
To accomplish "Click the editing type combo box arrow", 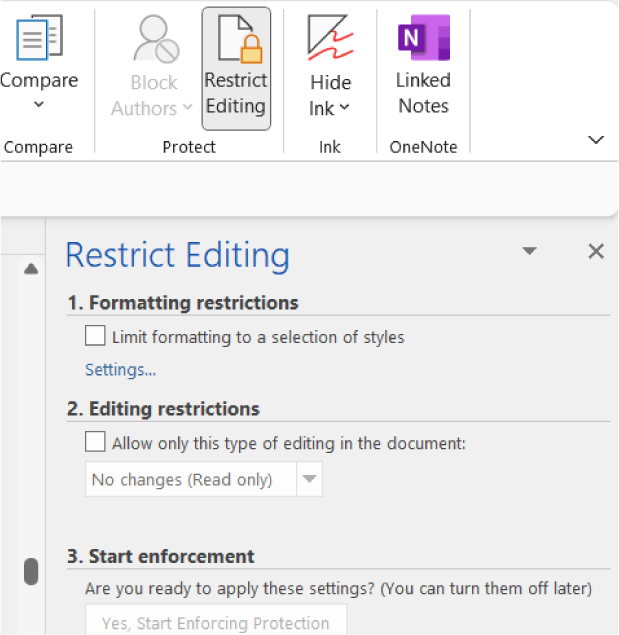I will pyautogui.click(x=310, y=480).
